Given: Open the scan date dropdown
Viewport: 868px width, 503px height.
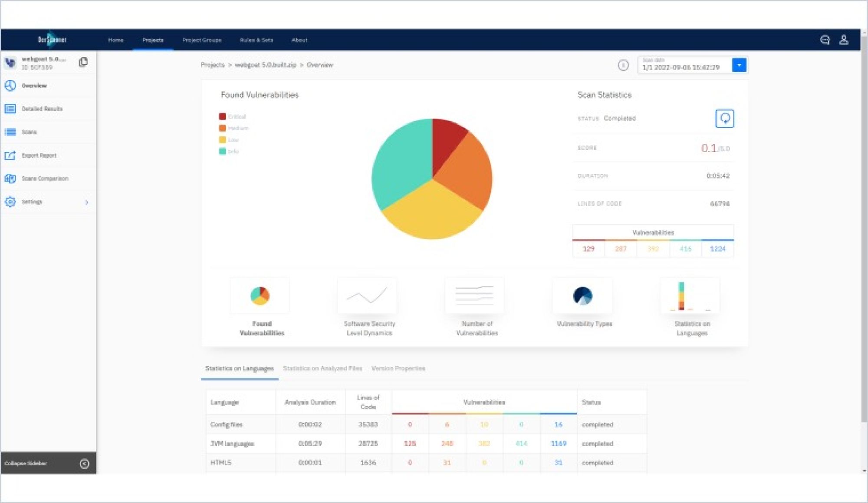Looking at the screenshot, I should 739,65.
